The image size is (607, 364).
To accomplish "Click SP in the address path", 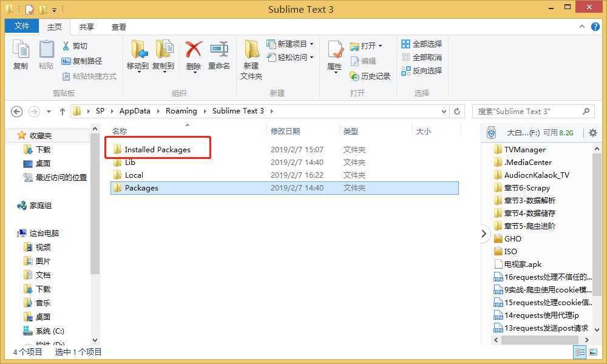I will [100, 111].
